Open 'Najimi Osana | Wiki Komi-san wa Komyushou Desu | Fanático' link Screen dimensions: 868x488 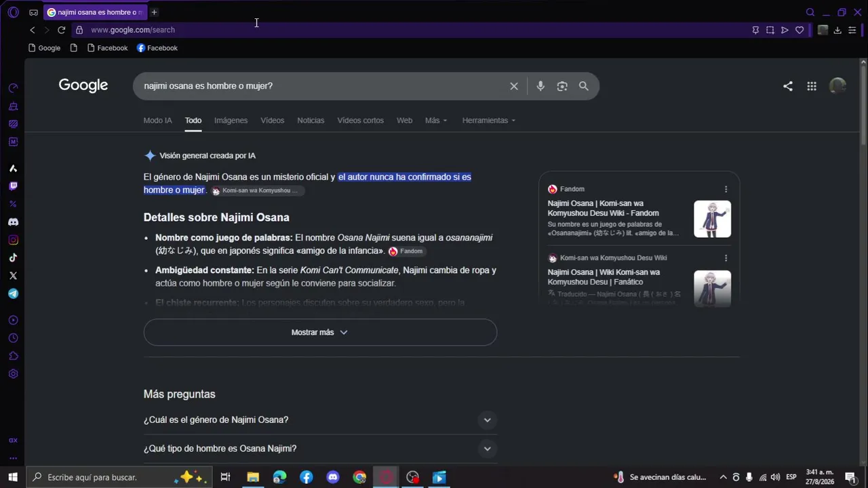[x=604, y=277]
